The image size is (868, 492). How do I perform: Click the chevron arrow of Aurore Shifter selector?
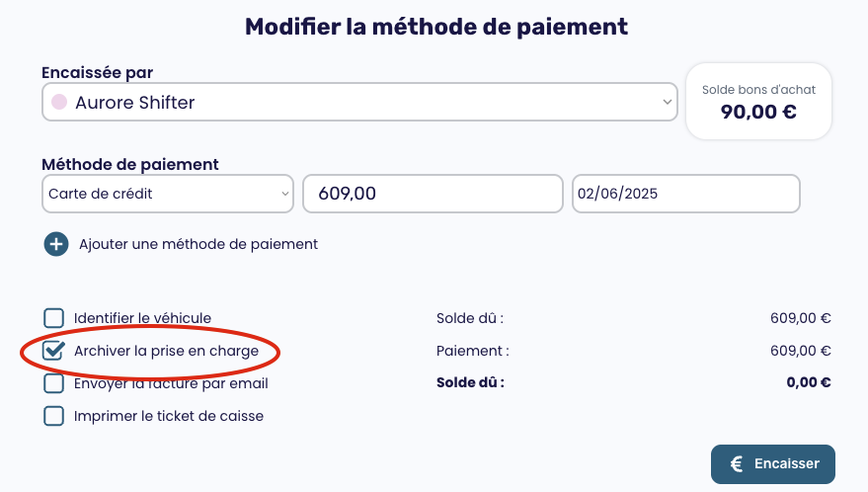(668, 102)
